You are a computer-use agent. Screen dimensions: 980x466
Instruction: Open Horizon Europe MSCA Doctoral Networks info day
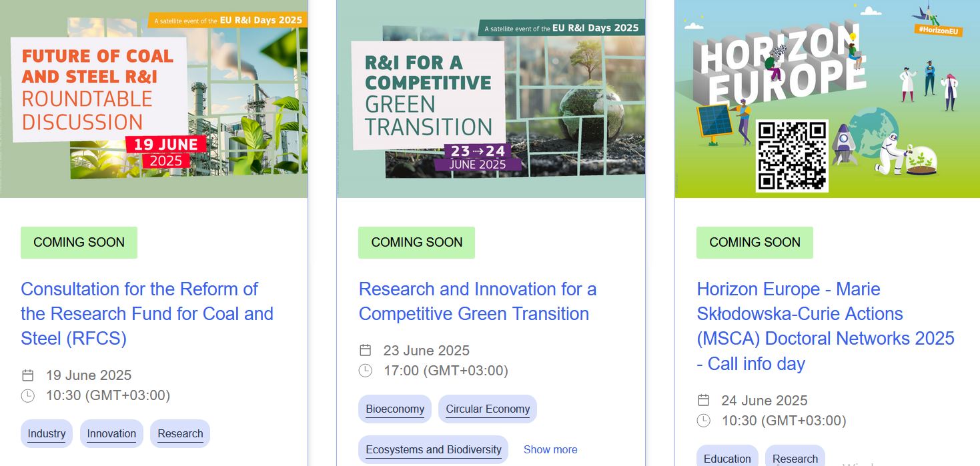coord(825,326)
